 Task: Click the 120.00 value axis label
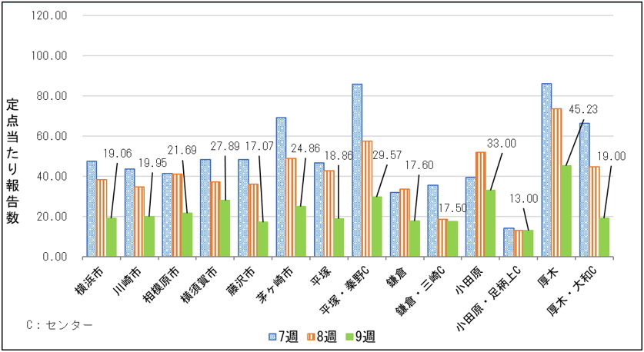(x=51, y=16)
